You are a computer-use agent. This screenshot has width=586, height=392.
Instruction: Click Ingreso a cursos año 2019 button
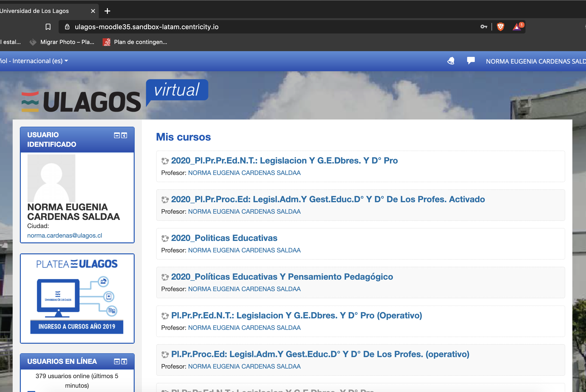(x=77, y=327)
